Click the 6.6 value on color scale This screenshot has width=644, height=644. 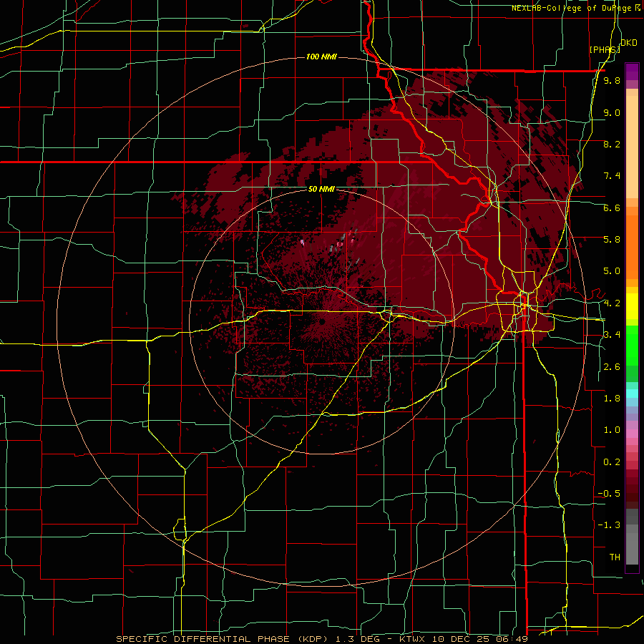[x=612, y=208]
